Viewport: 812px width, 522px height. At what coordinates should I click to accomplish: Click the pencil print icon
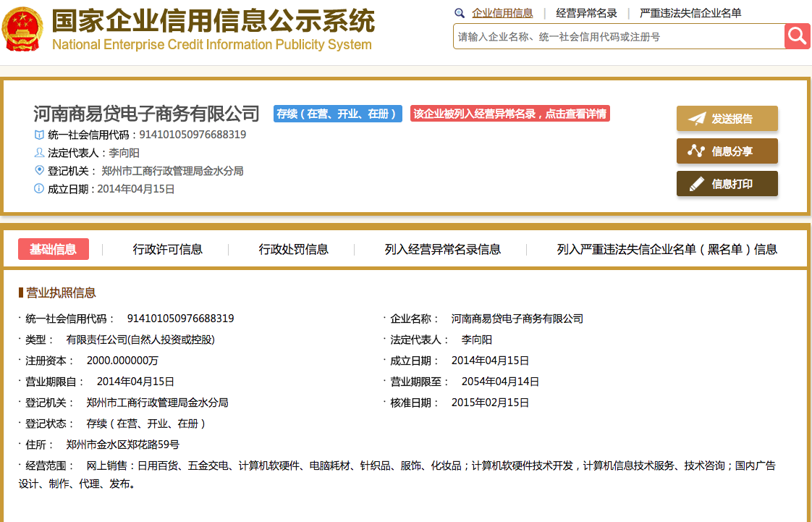click(x=696, y=184)
